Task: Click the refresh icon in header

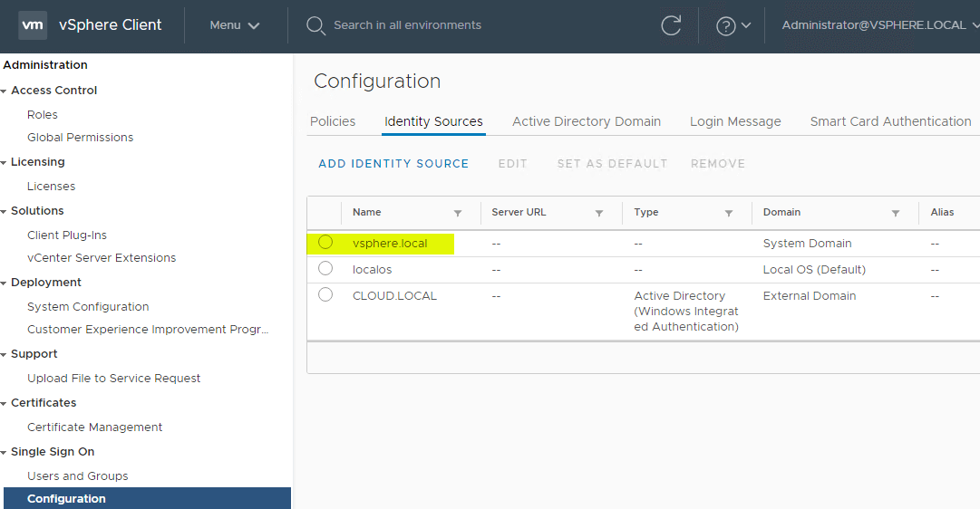Action: click(671, 25)
